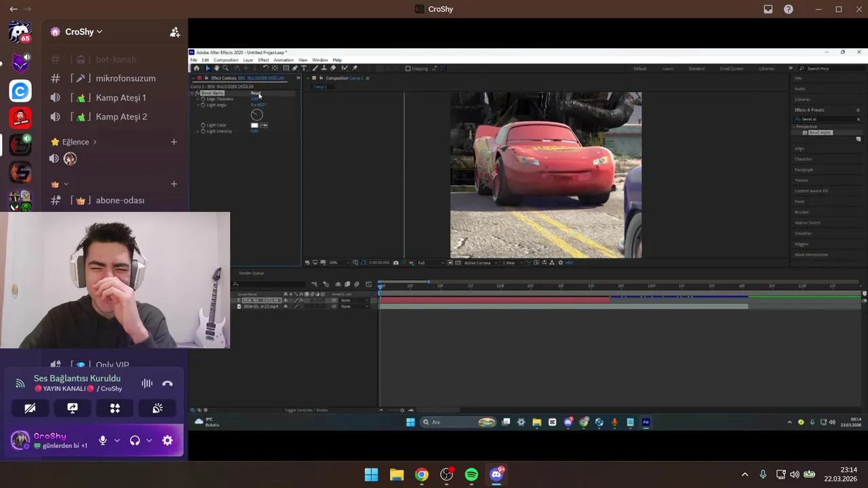Open the Composition menu in After Effects
Viewport: 868px width, 488px height.
pos(226,60)
